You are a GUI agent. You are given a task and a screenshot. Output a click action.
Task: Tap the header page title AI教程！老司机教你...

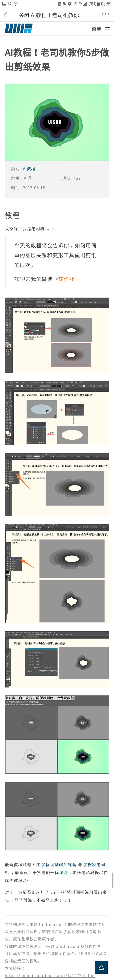(x=57, y=15)
